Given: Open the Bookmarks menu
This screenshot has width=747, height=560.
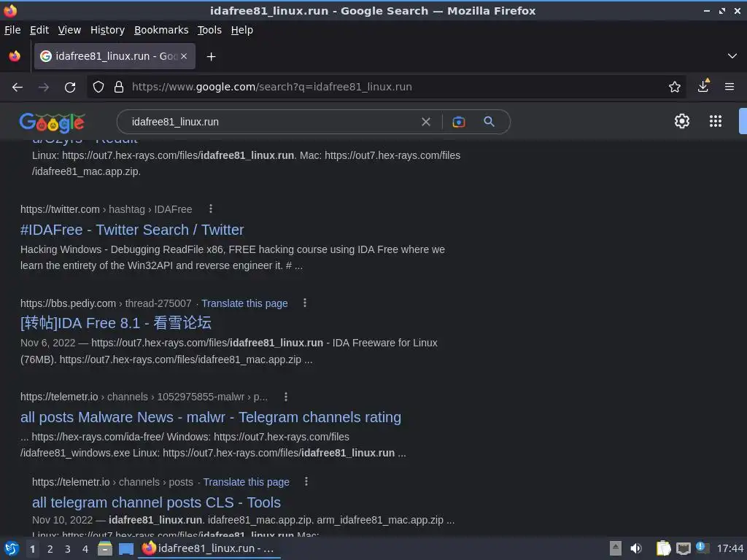Looking at the screenshot, I should coord(161,30).
